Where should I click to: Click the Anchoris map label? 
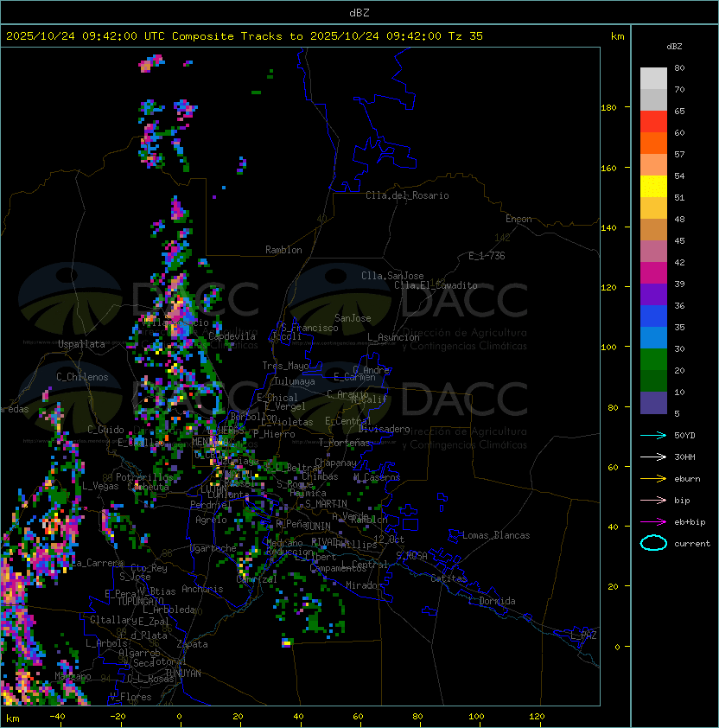click(202, 589)
